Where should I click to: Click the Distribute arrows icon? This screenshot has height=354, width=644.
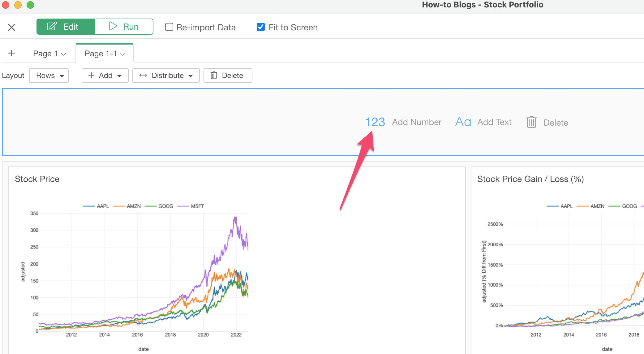pos(143,76)
